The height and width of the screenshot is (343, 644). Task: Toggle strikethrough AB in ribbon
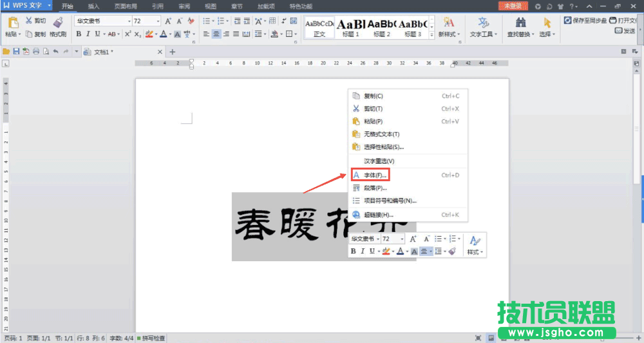[111, 34]
